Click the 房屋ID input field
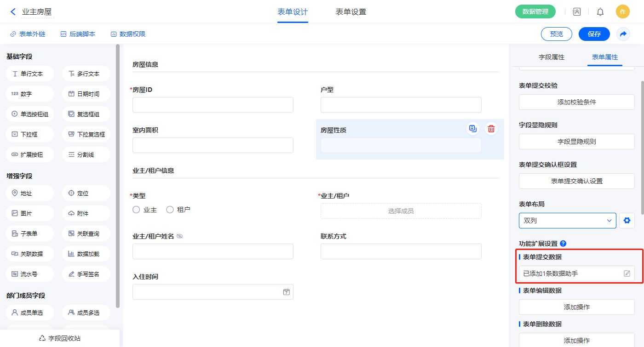This screenshot has width=644, height=347. click(213, 105)
